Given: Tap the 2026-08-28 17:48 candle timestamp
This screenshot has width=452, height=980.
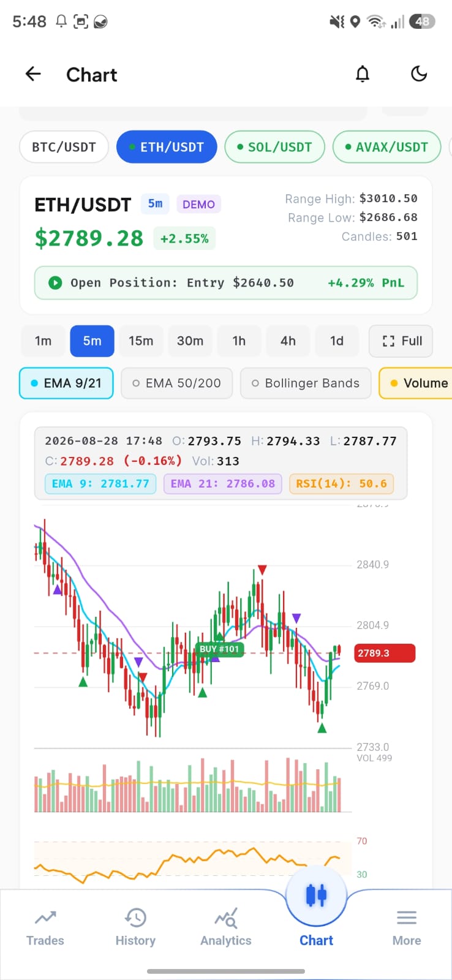Looking at the screenshot, I should tap(104, 441).
